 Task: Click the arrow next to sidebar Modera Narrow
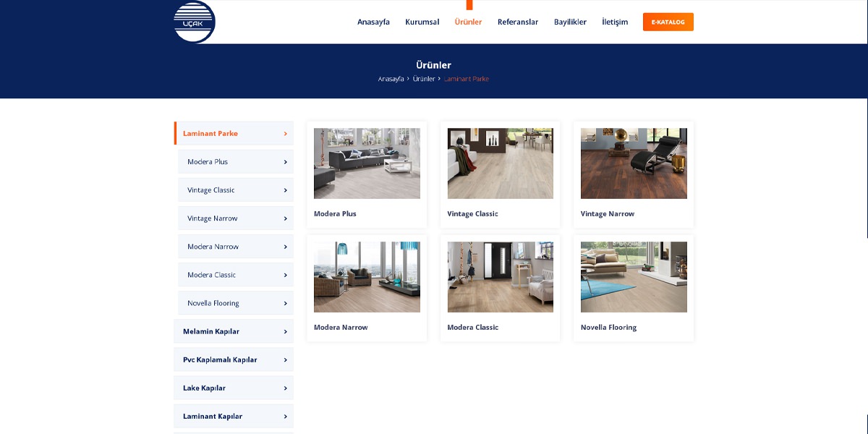click(286, 247)
